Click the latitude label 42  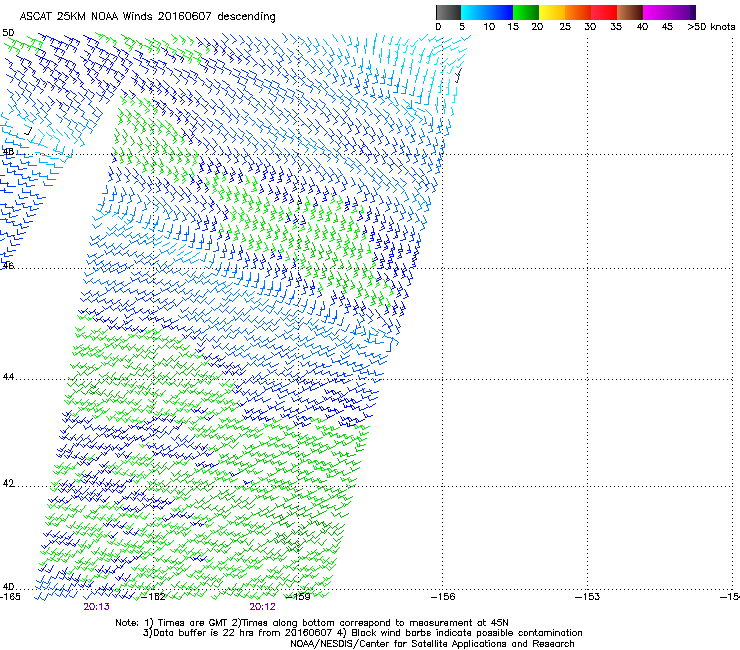[8, 483]
